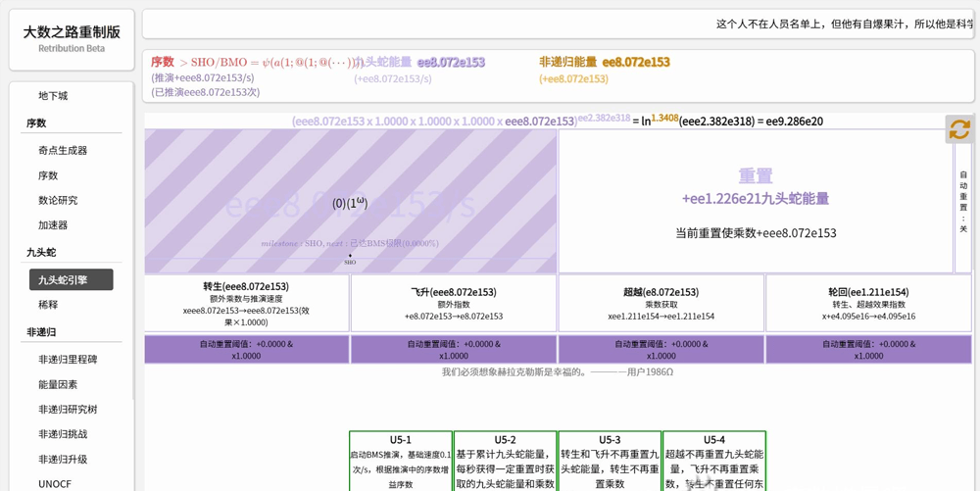The image size is (980, 491).
Task: Open the 加速器 sidebar entry
Action: point(53,225)
